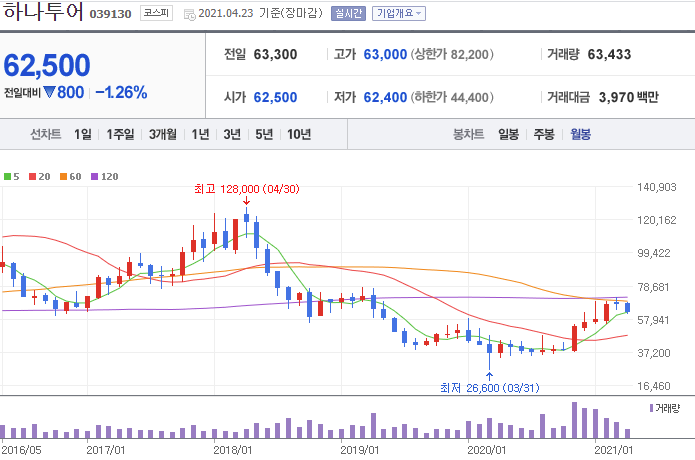Select the 1주일 line chart tab
Image resolution: width=695 pixels, height=460 pixels.
tap(120, 134)
